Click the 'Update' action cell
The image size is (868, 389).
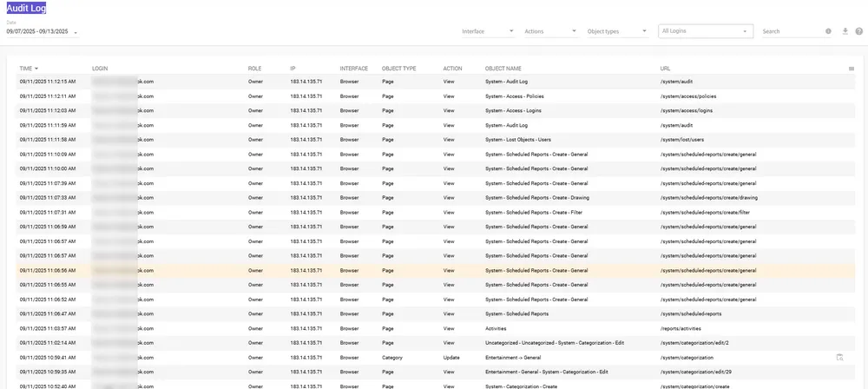[451, 358]
